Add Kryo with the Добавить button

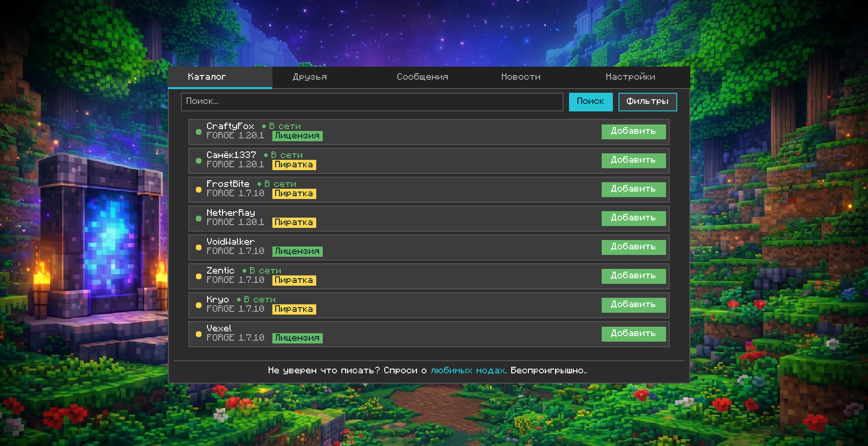(633, 305)
